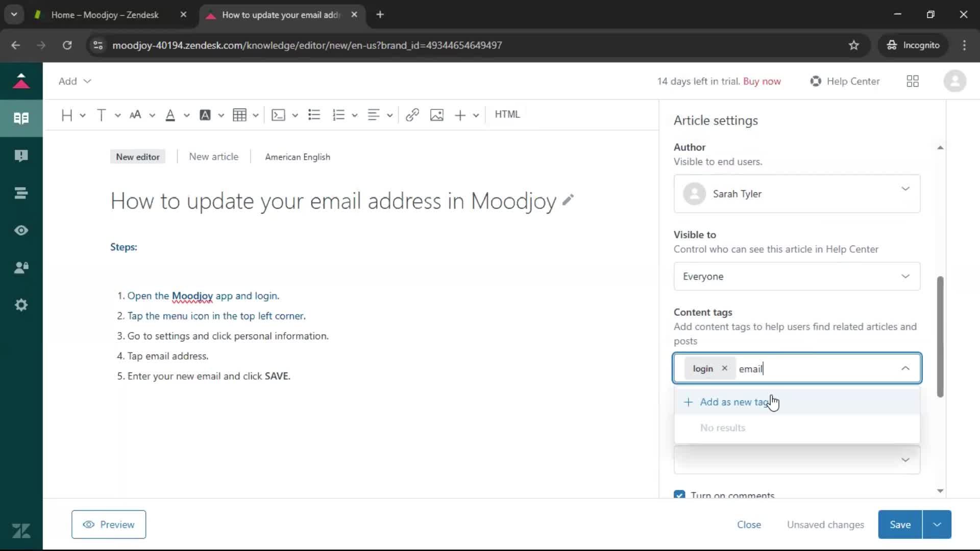The height and width of the screenshot is (551, 980).
Task: Insert an image from the toolbar
Action: (437, 115)
